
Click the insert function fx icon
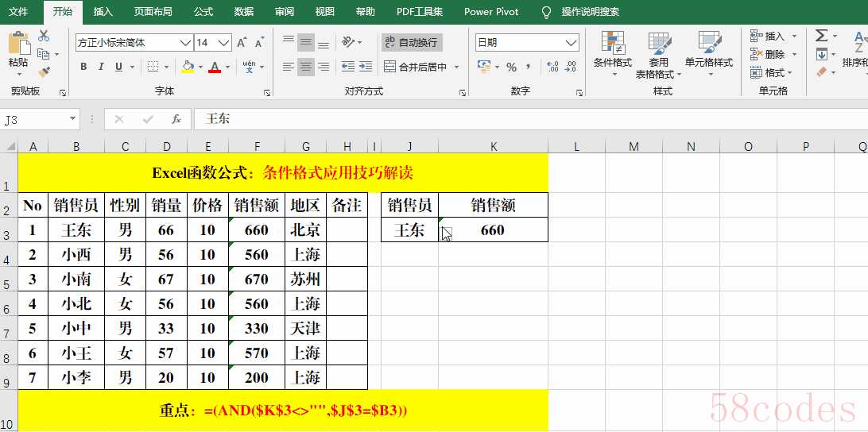pyautogui.click(x=176, y=119)
